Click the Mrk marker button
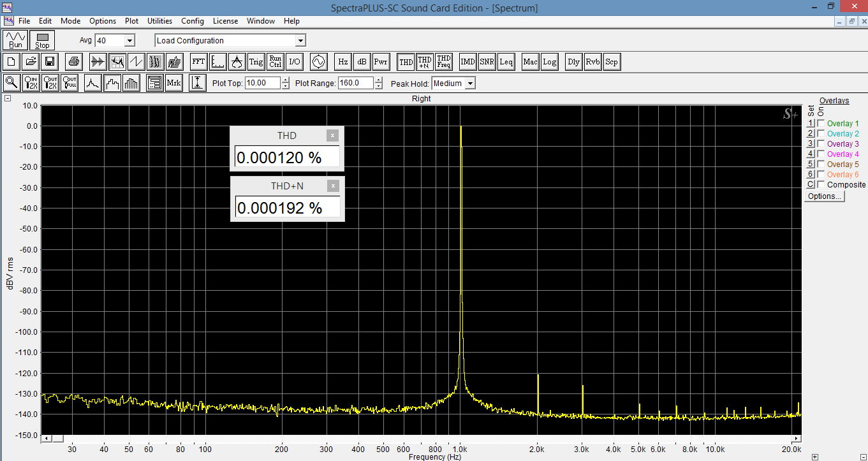The height and width of the screenshot is (461, 868). (x=173, y=83)
